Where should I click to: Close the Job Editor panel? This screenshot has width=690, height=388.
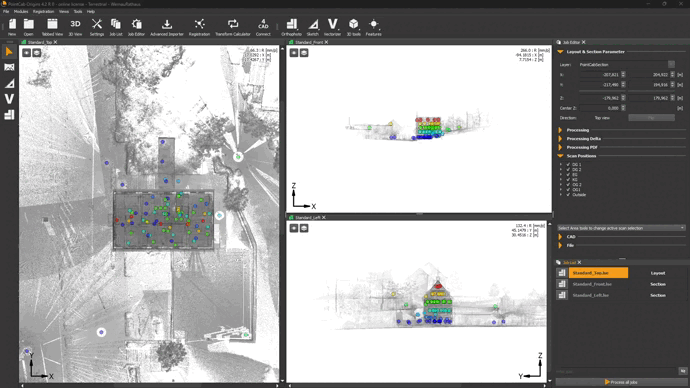coord(584,42)
